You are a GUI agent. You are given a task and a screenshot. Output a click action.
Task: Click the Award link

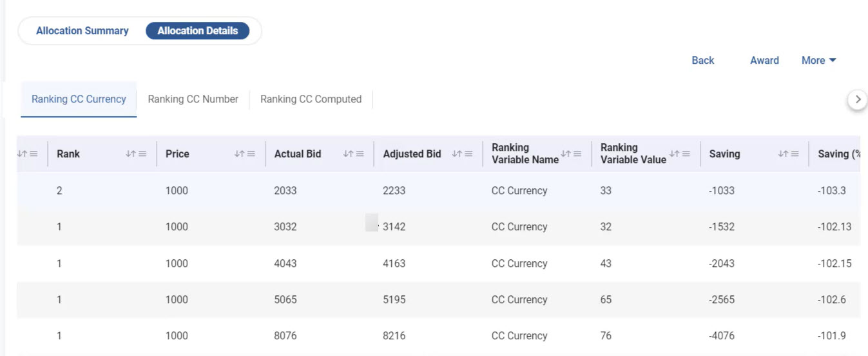764,61
